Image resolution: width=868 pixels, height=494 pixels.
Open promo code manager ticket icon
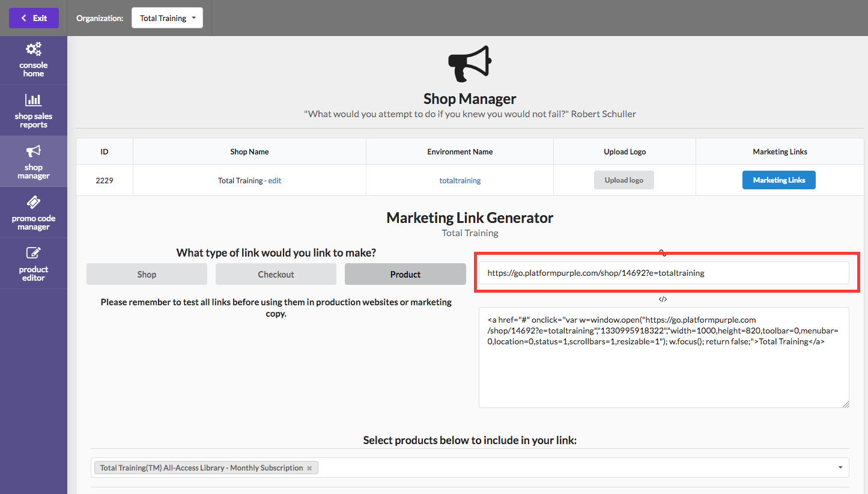click(34, 202)
